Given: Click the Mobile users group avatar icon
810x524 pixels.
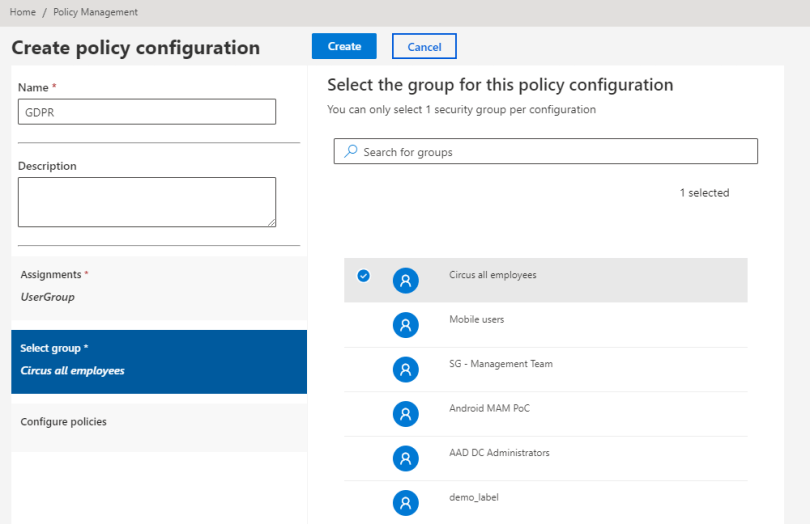Looking at the screenshot, I should coord(405,325).
